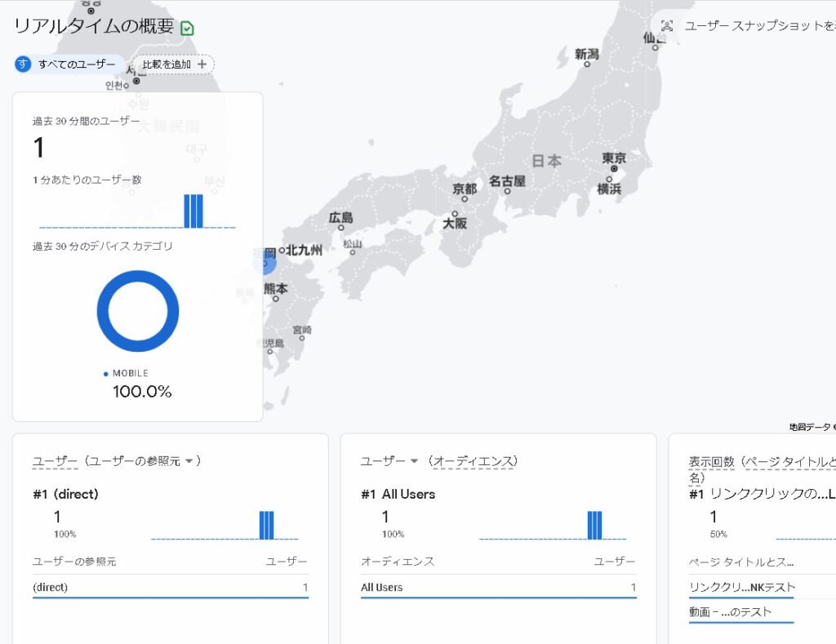Click the plus icon in 比較を追加
The width and height of the screenshot is (836, 644).
(x=202, y=64)
